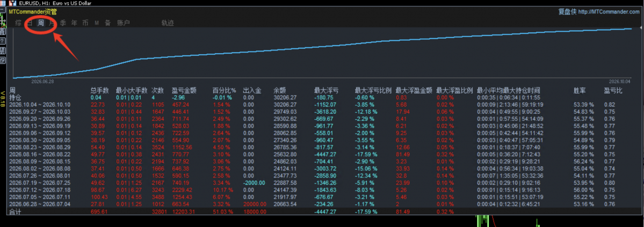Click the 最大浮盈比例 column header
The height and width of the screenshot is (227, 644).
[454, 90]
